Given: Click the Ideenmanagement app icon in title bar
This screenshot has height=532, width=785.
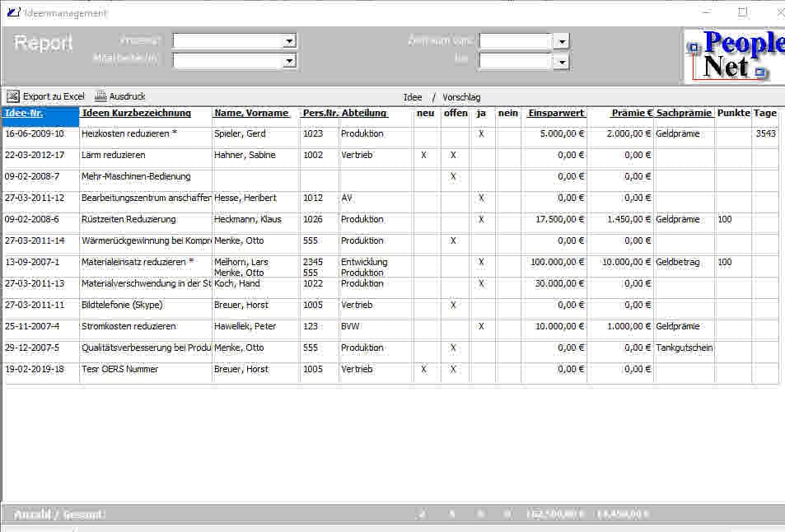Looking at the screenshot, I should (x=12, y=12).
